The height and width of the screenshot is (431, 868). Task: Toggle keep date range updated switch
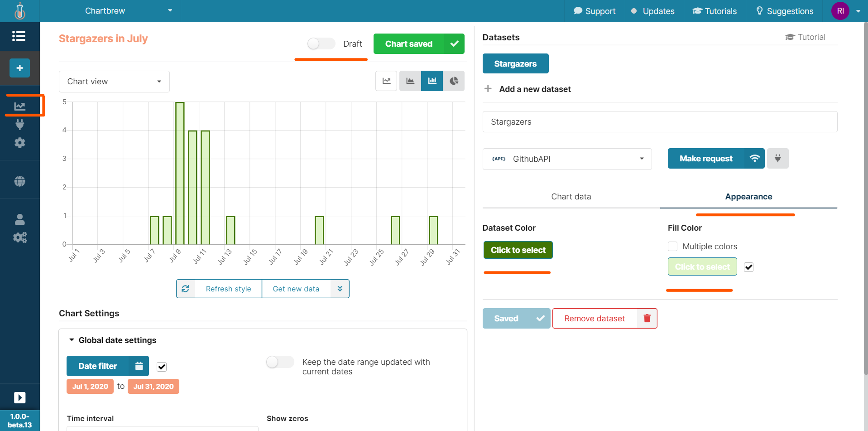point(280,362)
